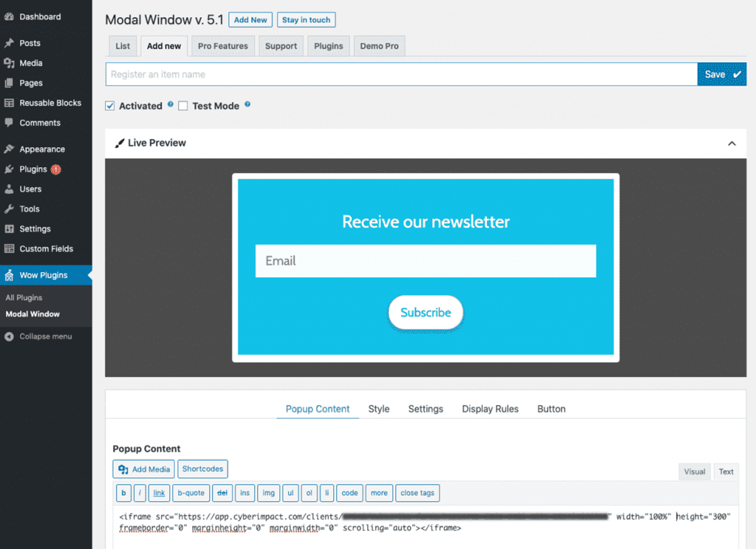
Task: Click the Collapse menu arrow icon
Action: point(9,337)
